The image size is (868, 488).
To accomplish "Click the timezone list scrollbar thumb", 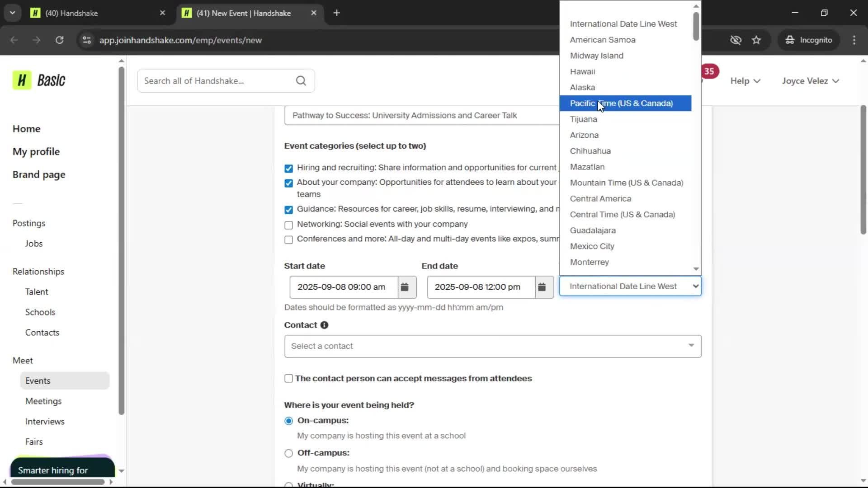I will click(x=696, y=26).
